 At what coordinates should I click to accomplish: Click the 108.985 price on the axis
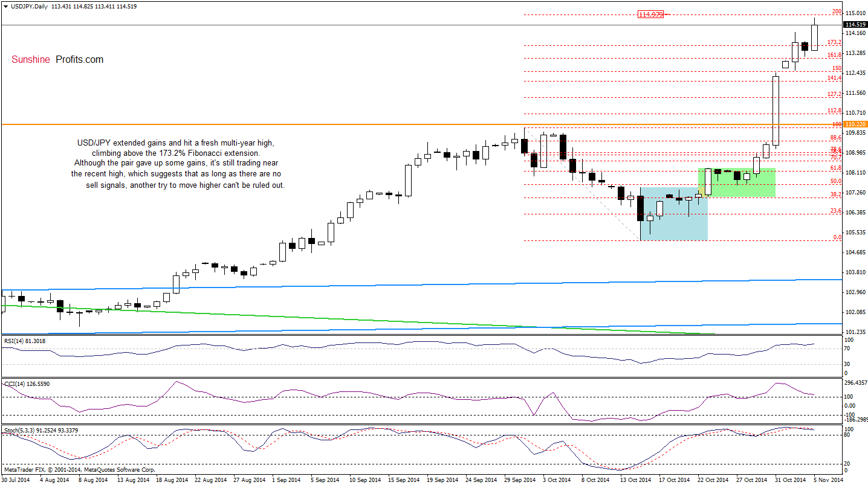(x=855, y=153)
